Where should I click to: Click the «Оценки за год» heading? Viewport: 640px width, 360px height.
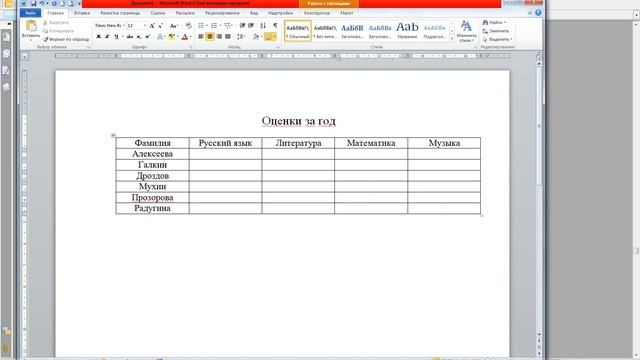(298, 121)
